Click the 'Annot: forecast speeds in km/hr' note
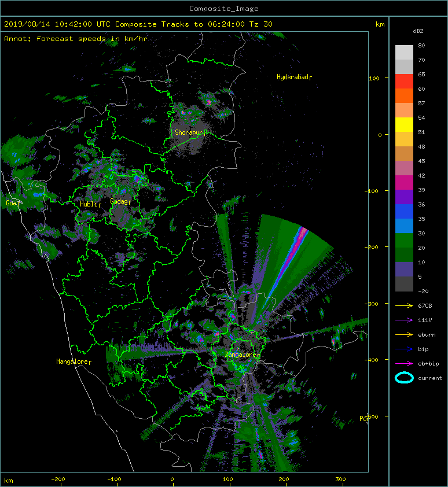This screenshot has height=487, width=448. pyautogui.click(x=76, y=39)
